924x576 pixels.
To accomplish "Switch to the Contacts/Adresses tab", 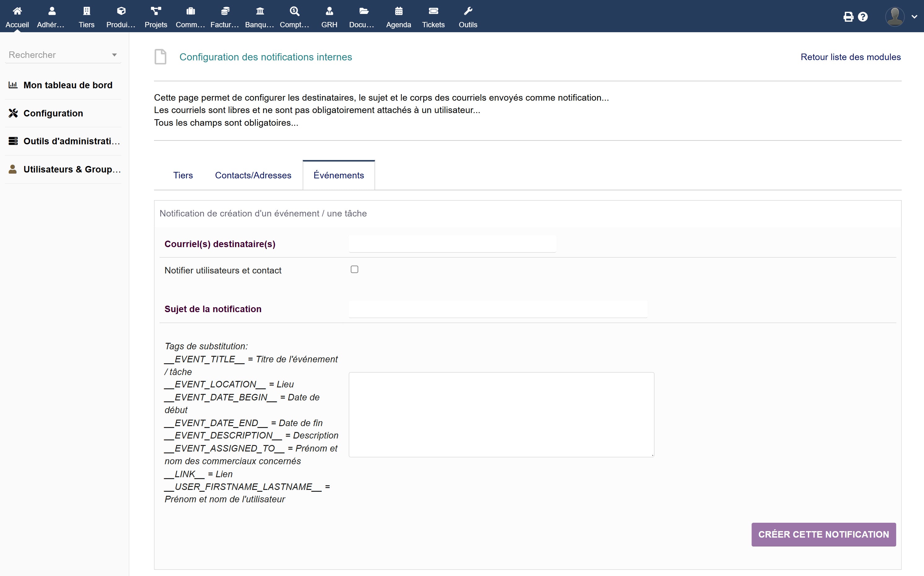I will 253,175.
